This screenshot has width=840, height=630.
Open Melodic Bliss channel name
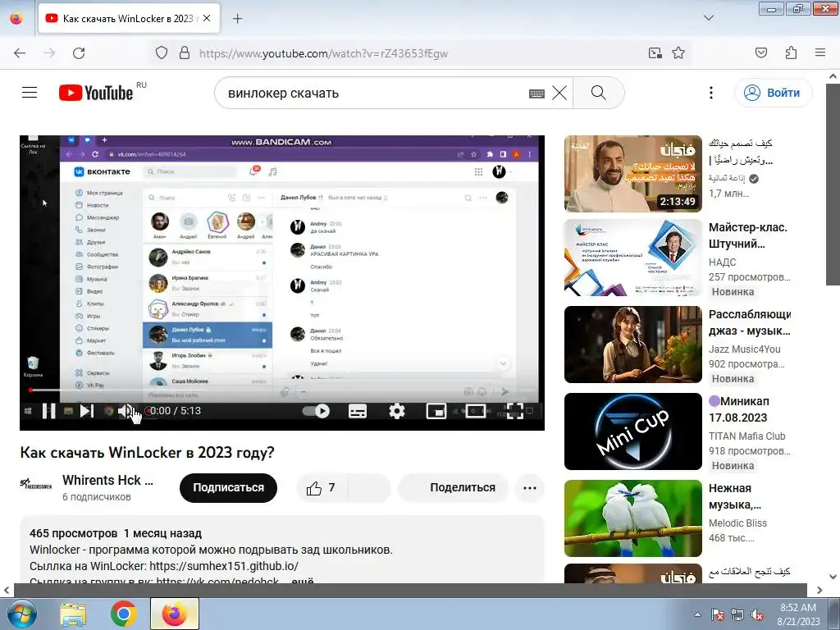[x=737, y=523]
